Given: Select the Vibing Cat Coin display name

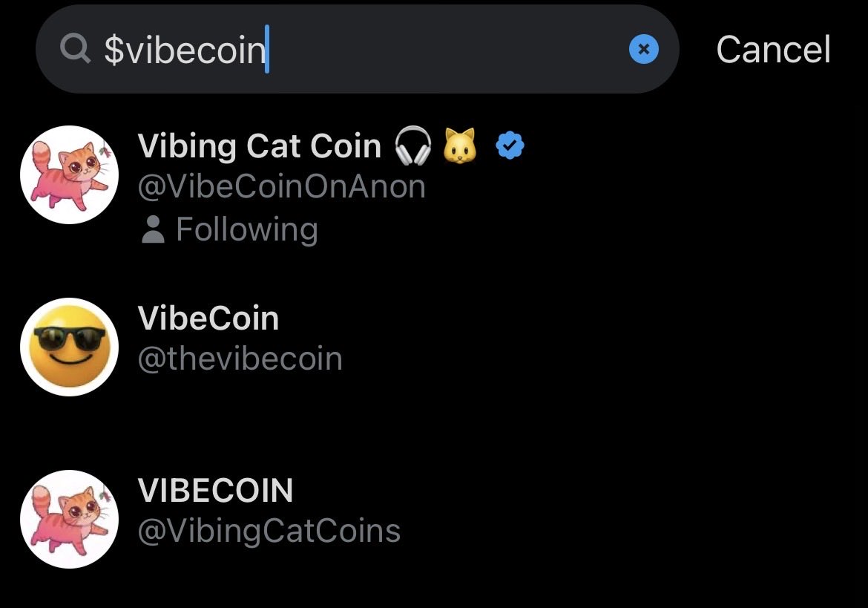Looking at the screenshot, I should click(x=259, y=146).
